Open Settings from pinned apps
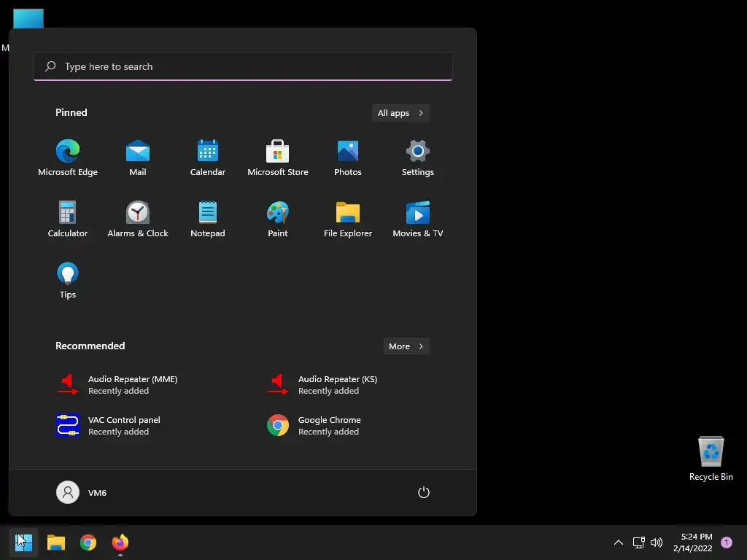The height and width of the screenshot is (560, 747). [x=418, y=158]
